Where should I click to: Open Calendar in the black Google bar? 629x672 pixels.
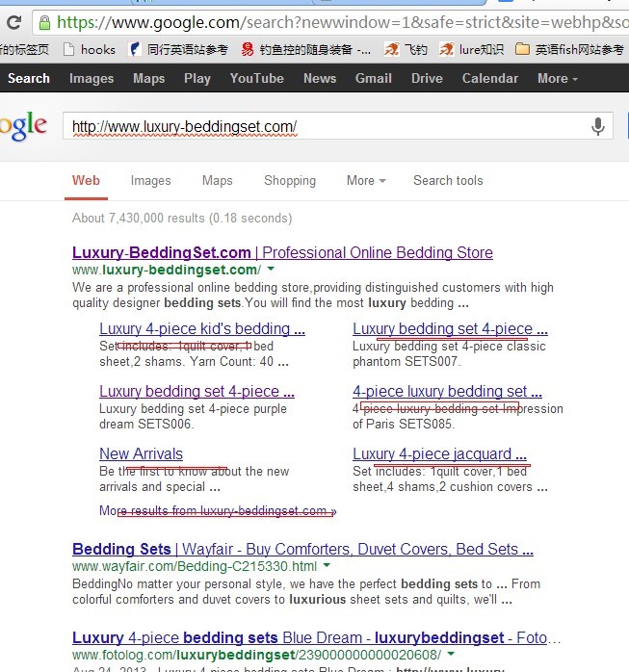tap(490, 78)
